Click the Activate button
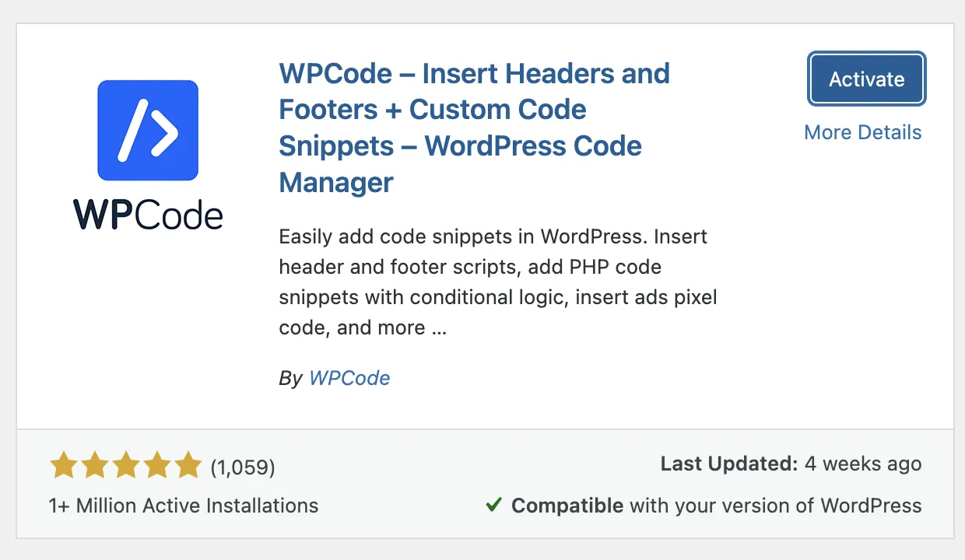The image size is (965, 560). point(867,79)
